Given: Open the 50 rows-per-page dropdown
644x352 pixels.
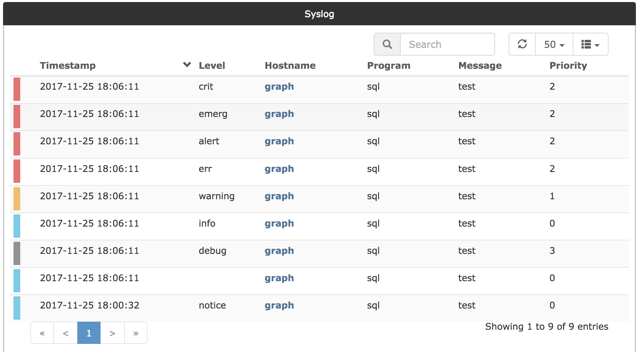Looking at the screenshot, I should pos(554,44).
